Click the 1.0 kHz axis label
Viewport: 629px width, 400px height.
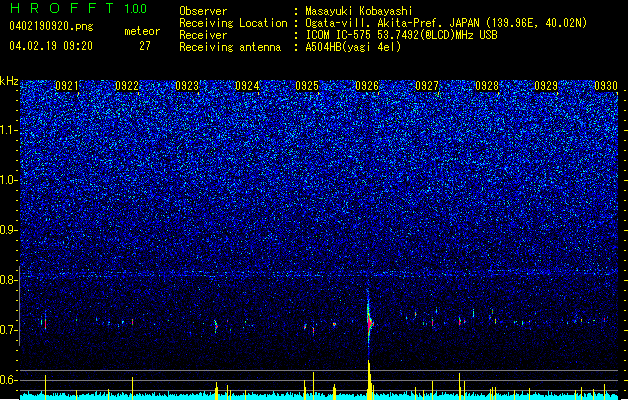tap(9, 180)
